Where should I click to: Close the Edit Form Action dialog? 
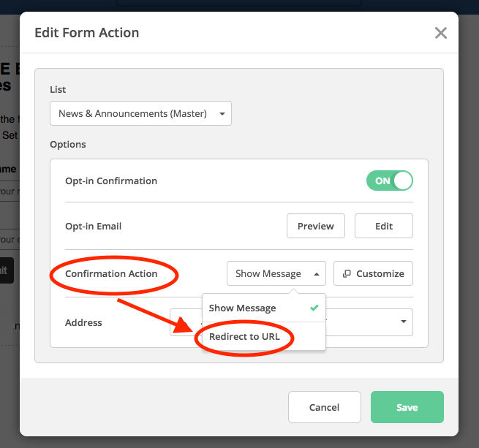440,33
